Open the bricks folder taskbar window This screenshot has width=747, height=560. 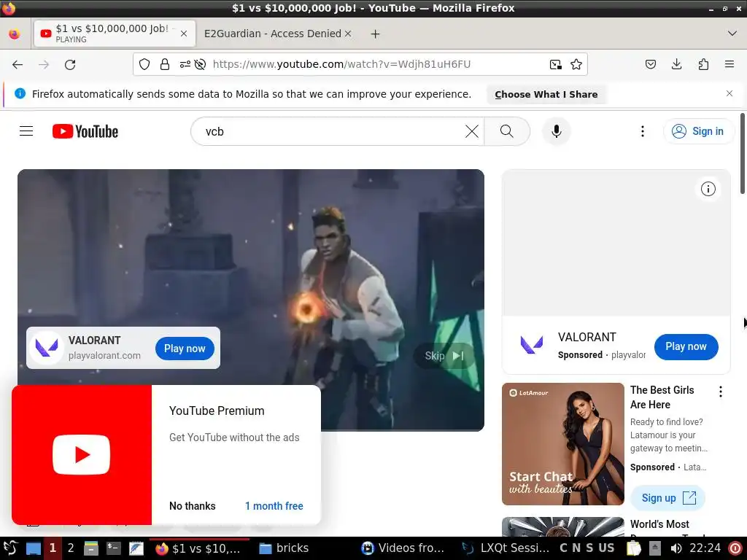click(284, 548)
